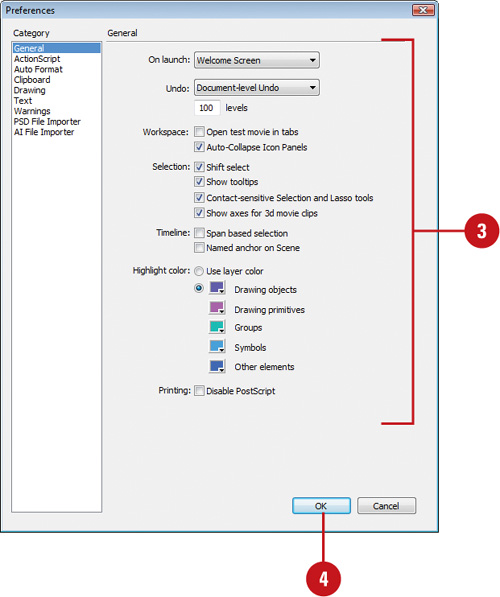Open the Drawing primitives color swatch
The width and height of the screenshot is (500, 597).
(217, 308)
